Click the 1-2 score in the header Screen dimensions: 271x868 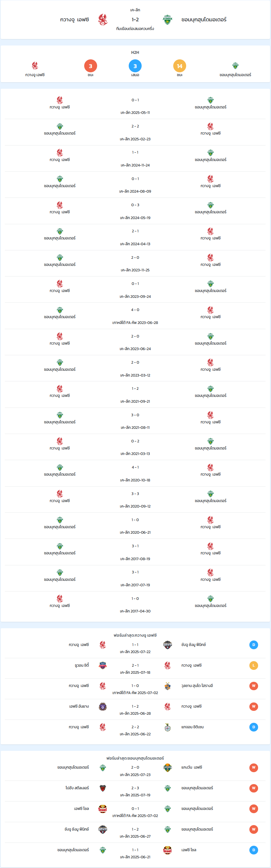coord(135,20)
